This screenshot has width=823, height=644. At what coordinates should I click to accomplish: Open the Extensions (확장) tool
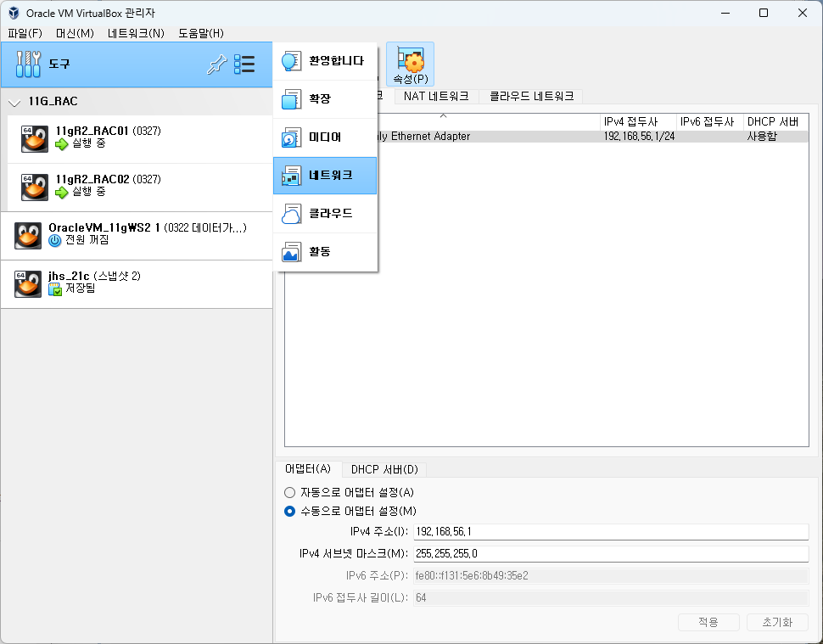(325, 99)
